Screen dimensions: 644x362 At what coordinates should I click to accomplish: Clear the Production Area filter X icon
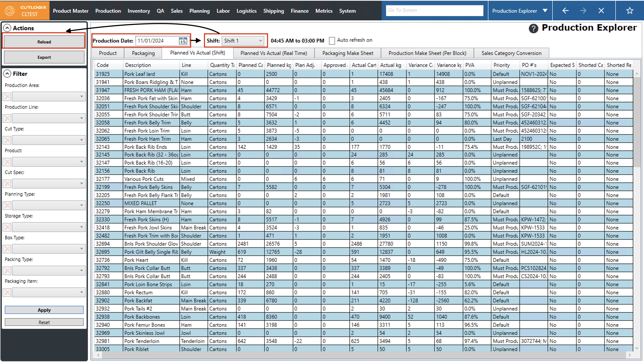click(7, 96)
